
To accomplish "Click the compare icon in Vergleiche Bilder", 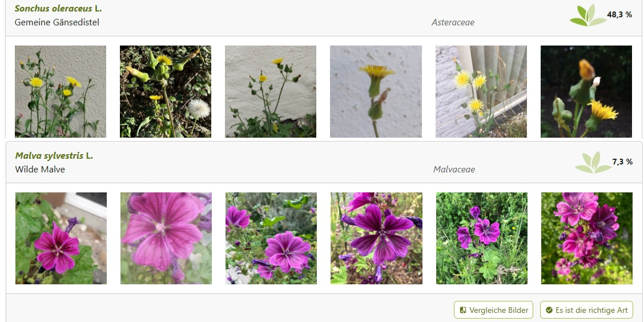I will (463, 310).
